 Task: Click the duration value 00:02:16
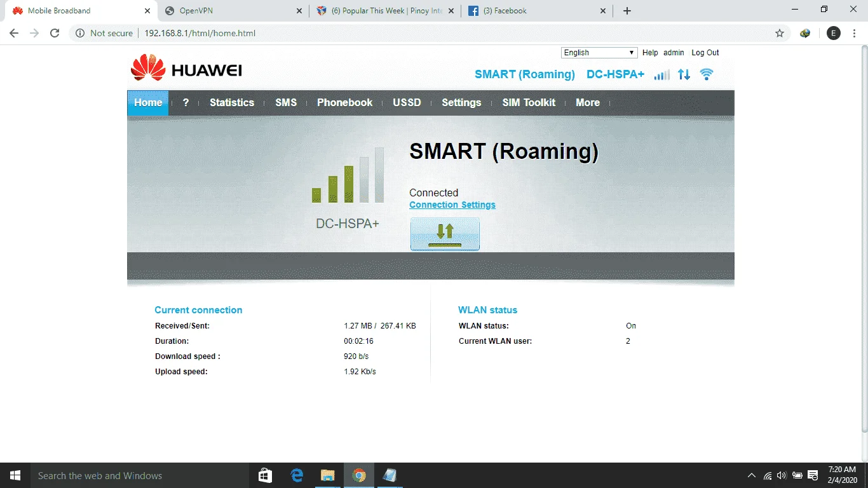[358, 341]
